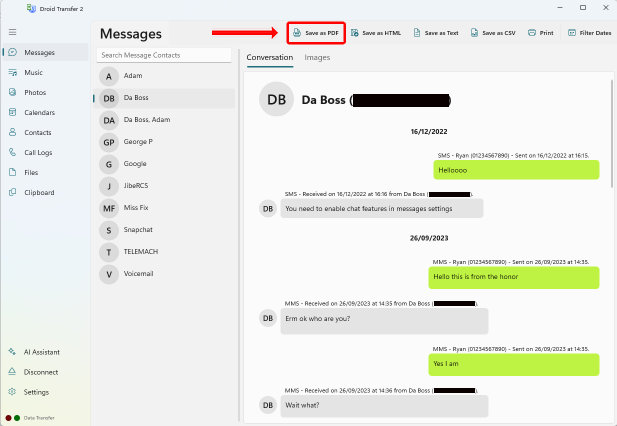
Task: Click the Files sidebar icon
Action: pyautogui.click(x=13, y=172)
